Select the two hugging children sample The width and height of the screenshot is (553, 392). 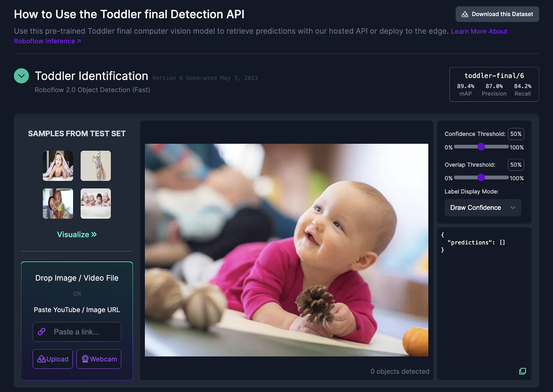[58, 203]
